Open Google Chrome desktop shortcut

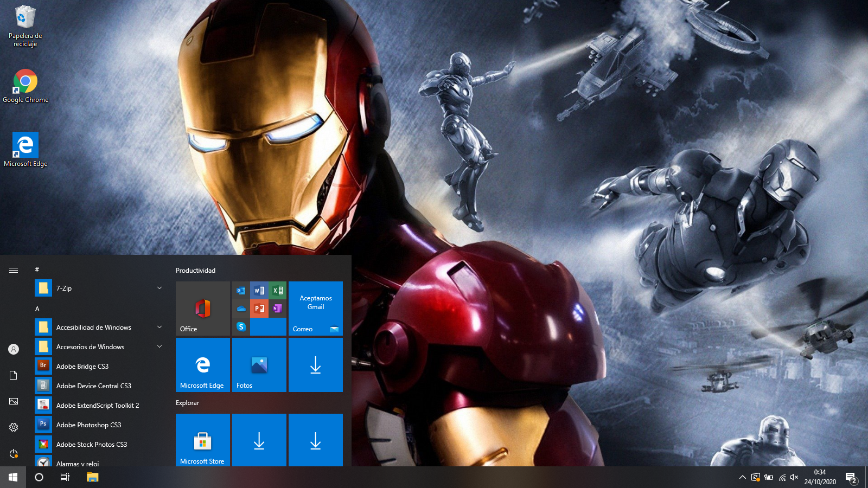coord(25,86)
